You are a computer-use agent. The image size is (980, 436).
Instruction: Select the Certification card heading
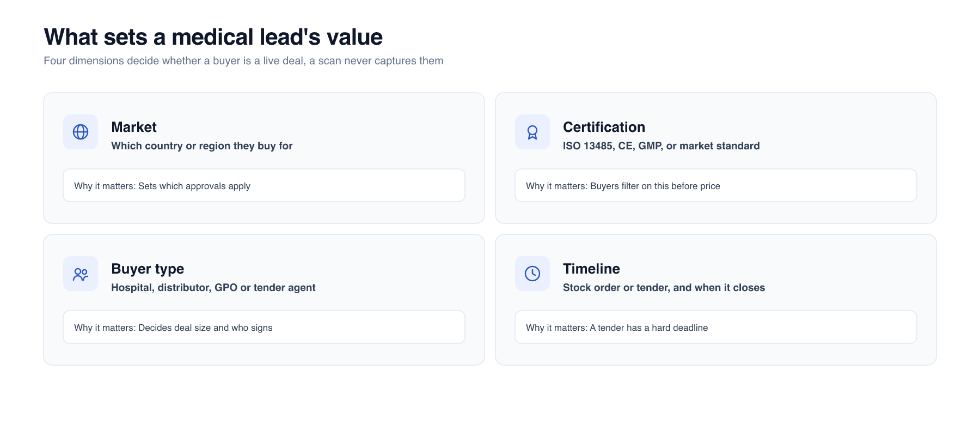(604, 127)
